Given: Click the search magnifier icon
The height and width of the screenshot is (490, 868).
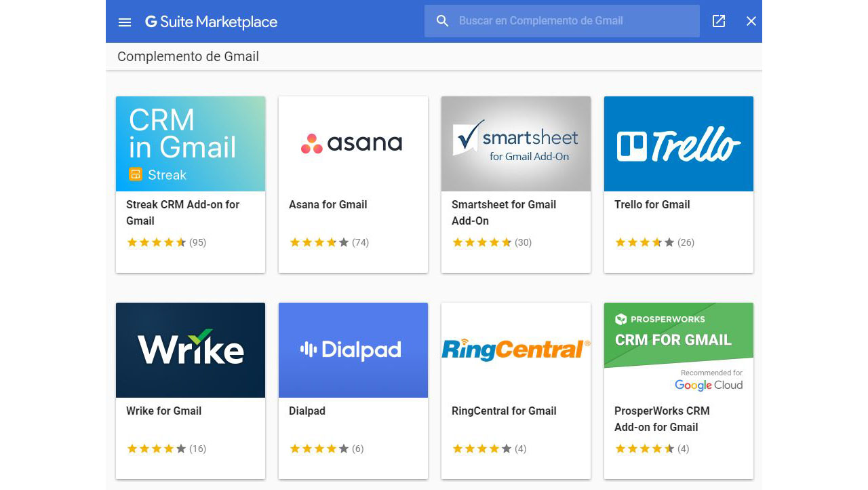Looking at the screenshot, I should pyautogui.click(x=443, y=21).
